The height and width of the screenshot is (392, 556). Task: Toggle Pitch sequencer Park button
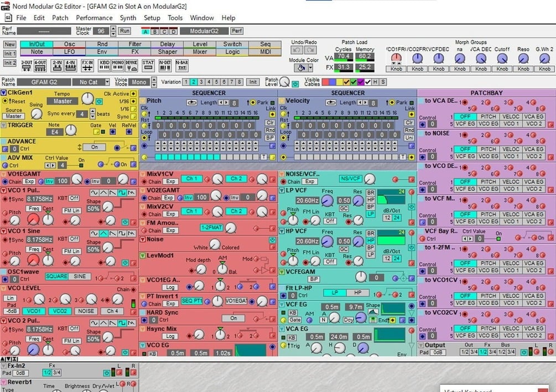[272, 103]
